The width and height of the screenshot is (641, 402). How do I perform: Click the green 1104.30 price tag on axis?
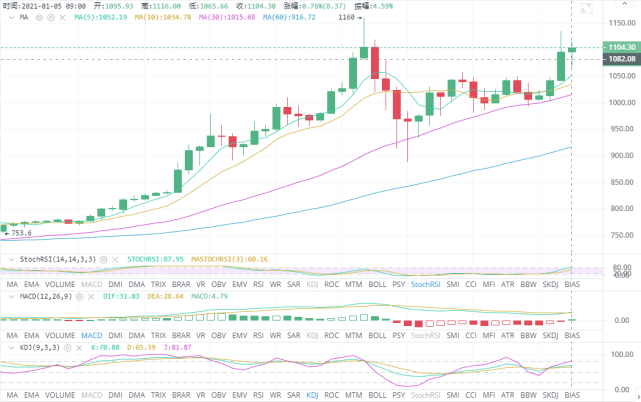click(x=622, y=47)
